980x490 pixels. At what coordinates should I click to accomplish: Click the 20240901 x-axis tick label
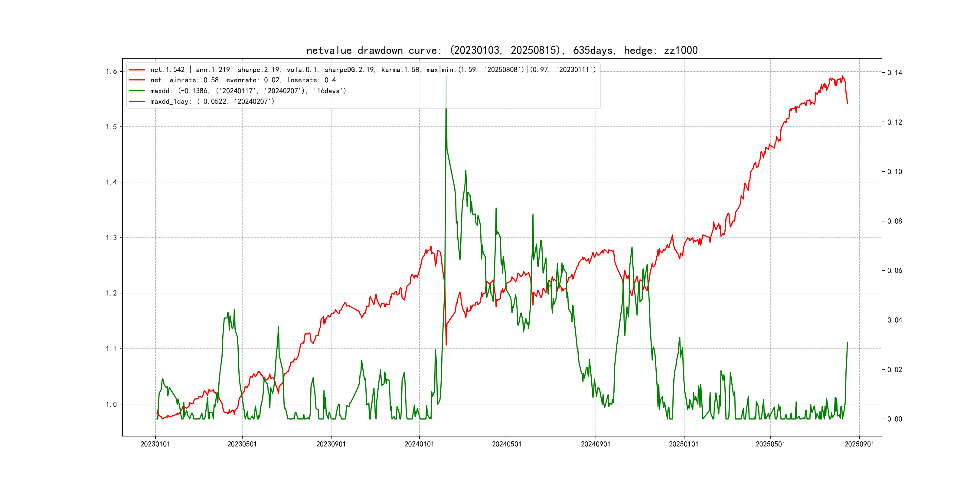tap(595, 444)
